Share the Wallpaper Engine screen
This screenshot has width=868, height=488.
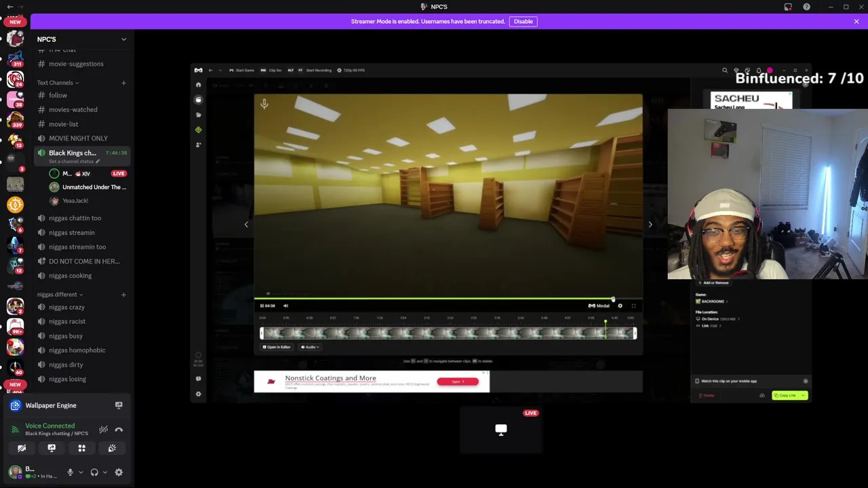(119, 405)
